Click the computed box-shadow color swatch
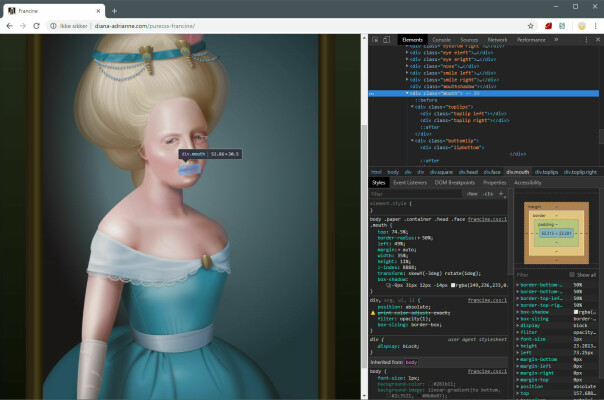The image size is (604, 400). click(576, 312)
